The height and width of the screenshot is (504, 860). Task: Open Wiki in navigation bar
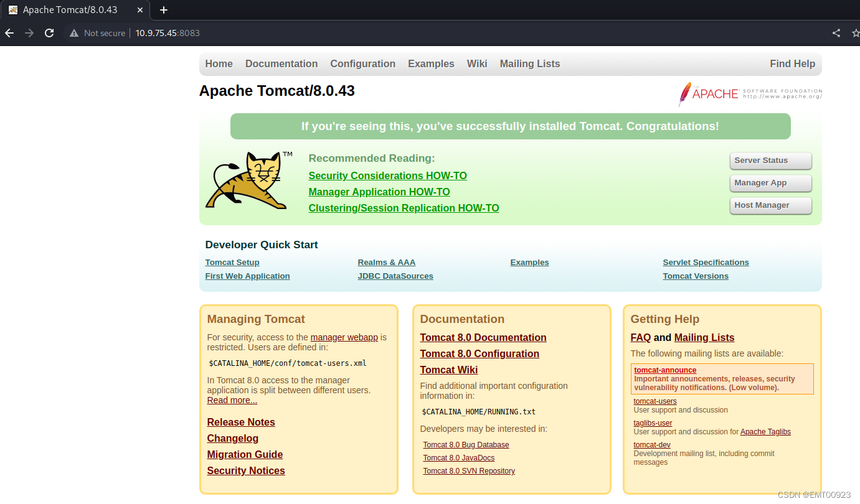477,63
